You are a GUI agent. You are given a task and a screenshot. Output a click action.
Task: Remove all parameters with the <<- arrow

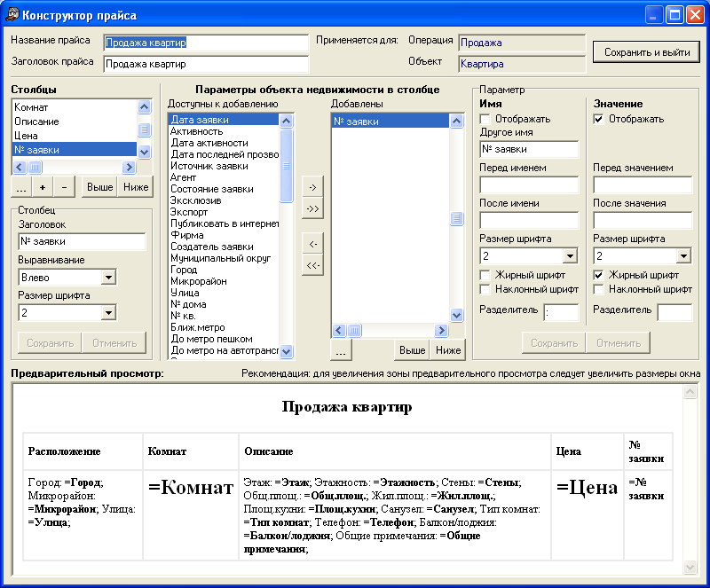coord(313,266)
